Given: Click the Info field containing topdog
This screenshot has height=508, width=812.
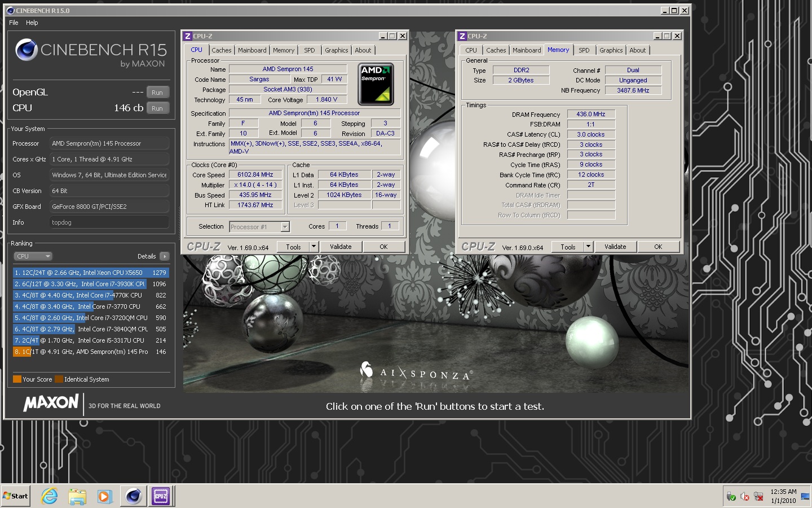Looking at the screenshot, I should [109, 222].
